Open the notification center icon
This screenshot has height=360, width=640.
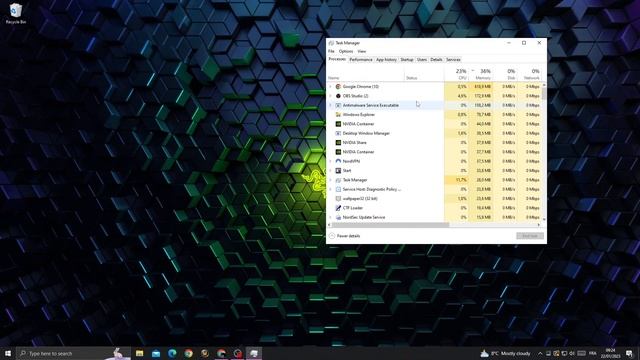tap(629, 353)
